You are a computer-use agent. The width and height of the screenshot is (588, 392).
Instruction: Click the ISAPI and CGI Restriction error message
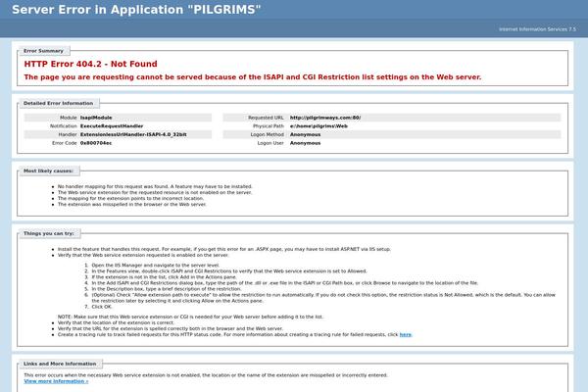[253, 77]
